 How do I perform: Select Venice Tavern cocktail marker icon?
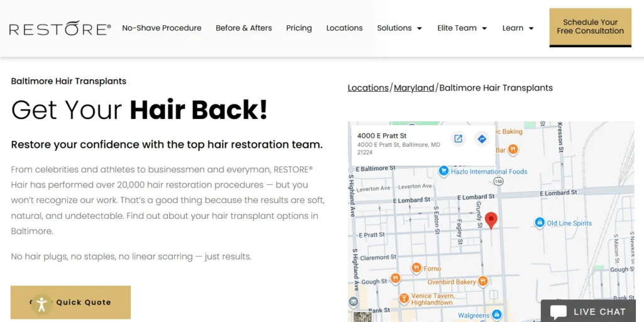(x=404, y=298)
